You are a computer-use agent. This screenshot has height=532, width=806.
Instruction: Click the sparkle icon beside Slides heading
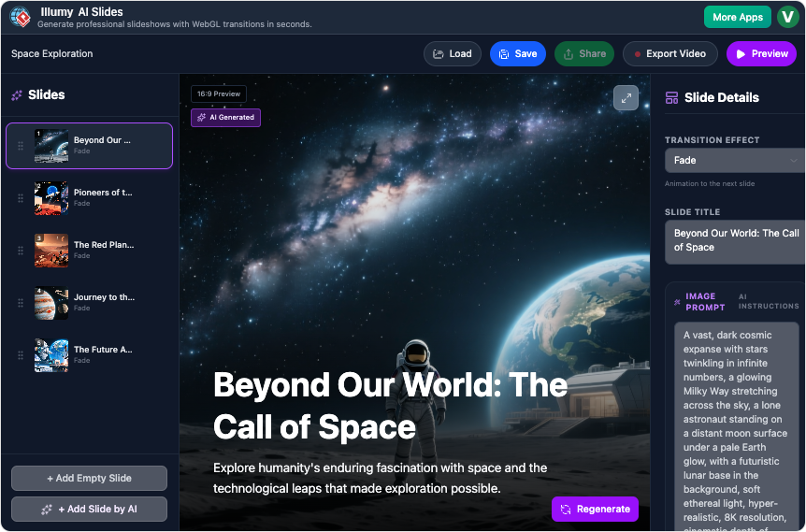pos(17,95)
